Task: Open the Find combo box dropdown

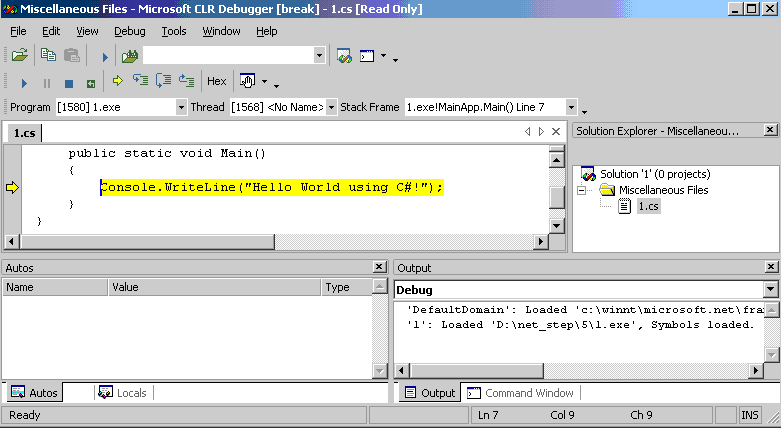Action: point(319,55)
